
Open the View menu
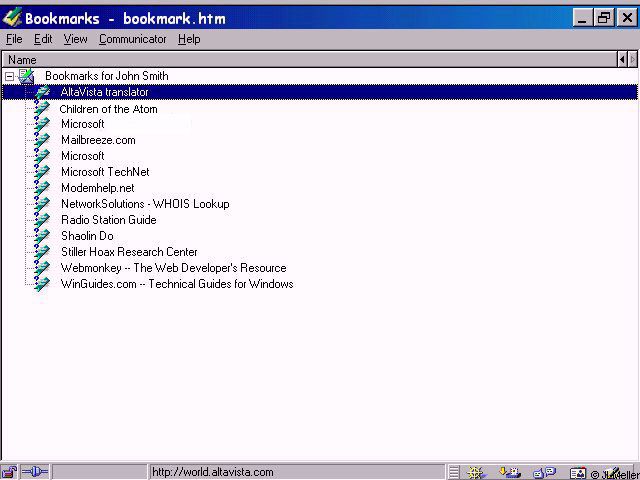pyautogui.click(x=75, y=39)
